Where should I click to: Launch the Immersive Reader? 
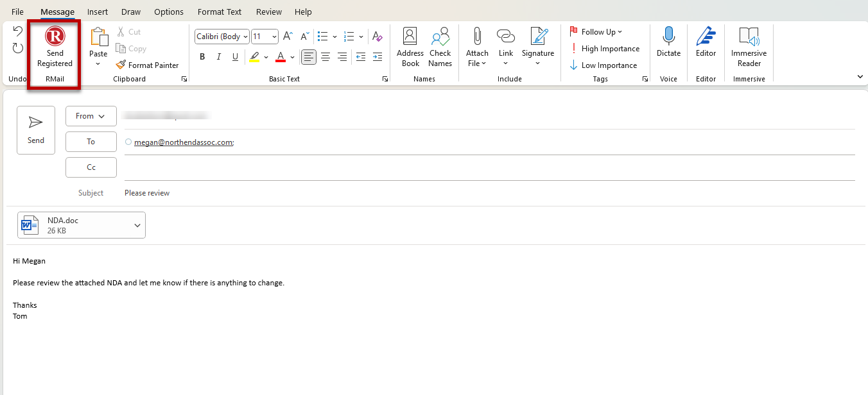(x=749, y=47)
